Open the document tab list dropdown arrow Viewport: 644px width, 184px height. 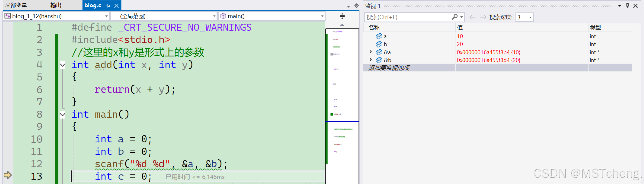point(348,6)
